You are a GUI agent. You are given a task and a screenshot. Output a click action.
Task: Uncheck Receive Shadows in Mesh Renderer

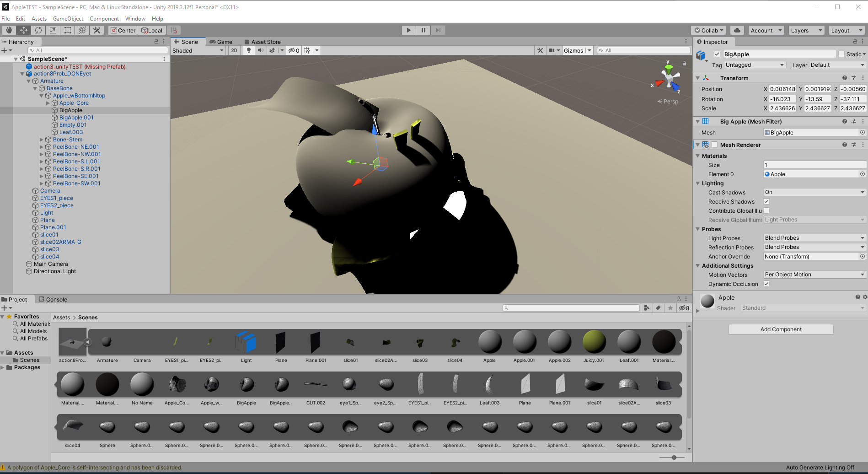(766, 201)
